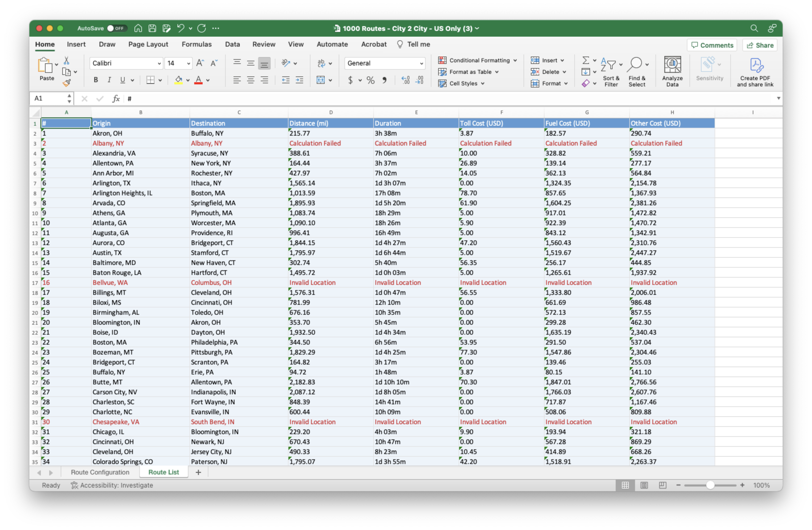The image size is (812, 530).
Task: Open the Comments pane button
Action: pos(712,45)
